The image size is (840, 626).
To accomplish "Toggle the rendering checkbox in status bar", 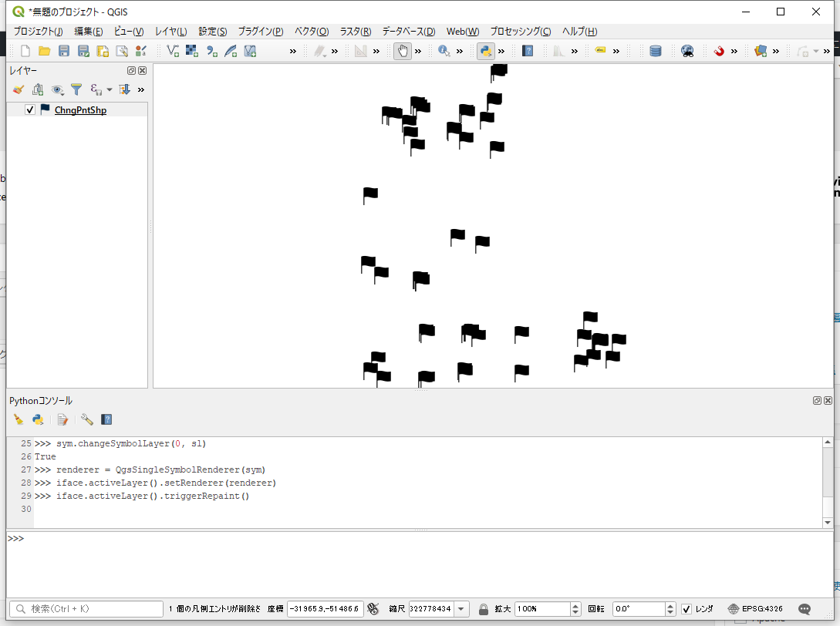I will pyautogui.click(x=687, y=609).
